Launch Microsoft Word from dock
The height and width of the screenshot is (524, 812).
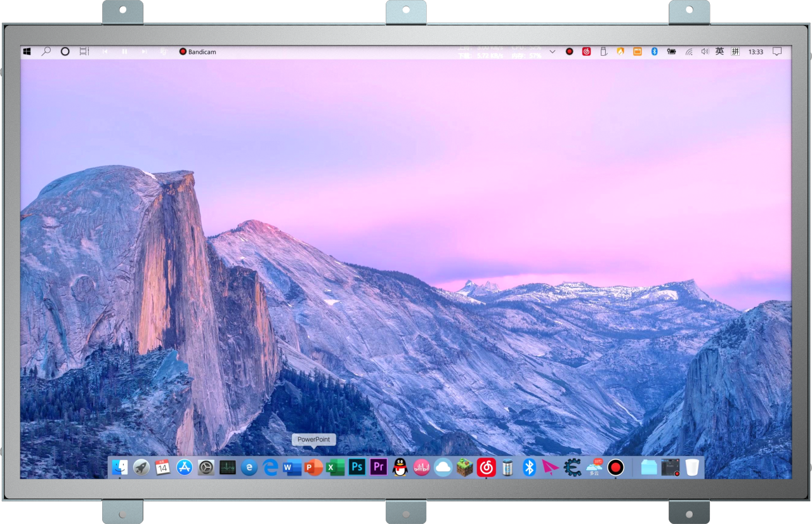click(292, 468)
